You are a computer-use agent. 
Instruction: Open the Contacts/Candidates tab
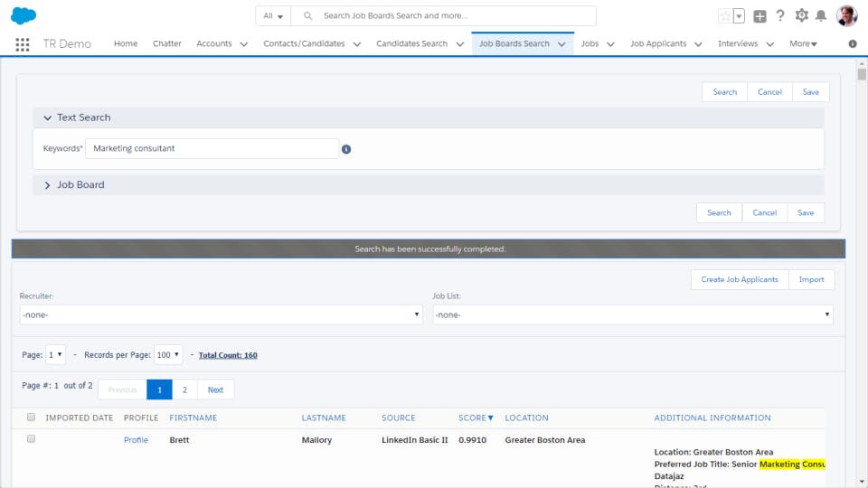pos(304,43)
